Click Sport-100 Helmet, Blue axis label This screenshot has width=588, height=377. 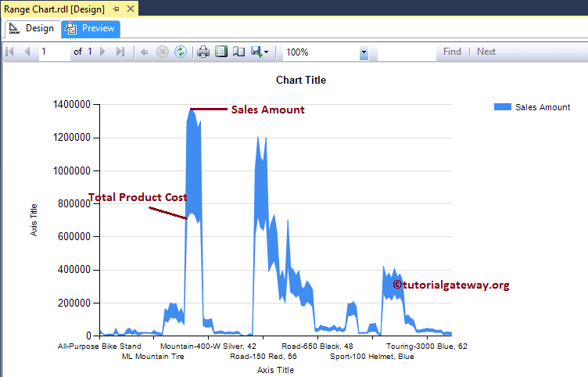372,357
